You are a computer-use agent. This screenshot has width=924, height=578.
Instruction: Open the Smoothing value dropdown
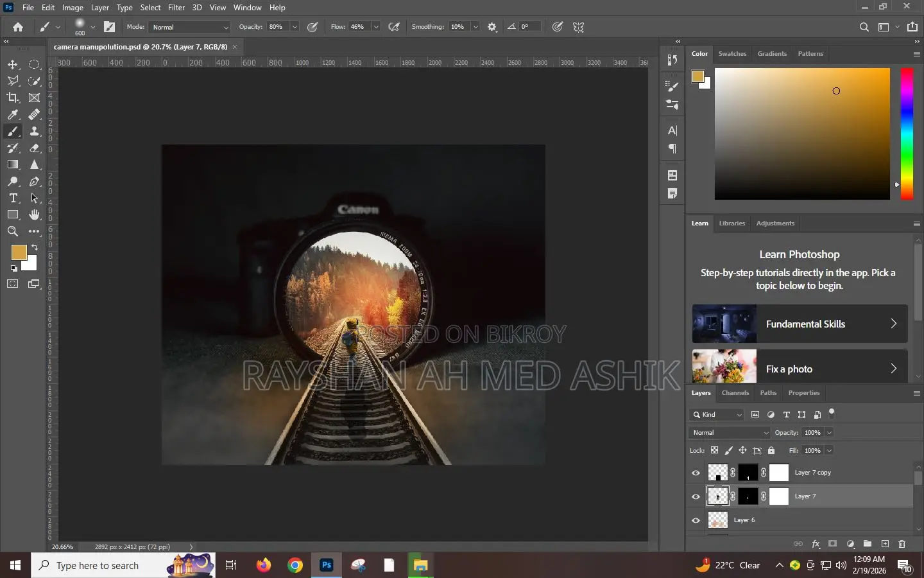click(475, 27)
